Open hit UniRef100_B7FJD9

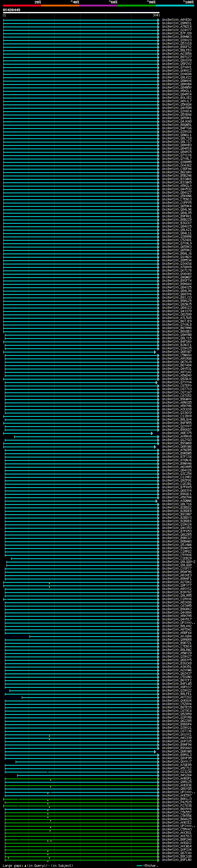[176, 33]
